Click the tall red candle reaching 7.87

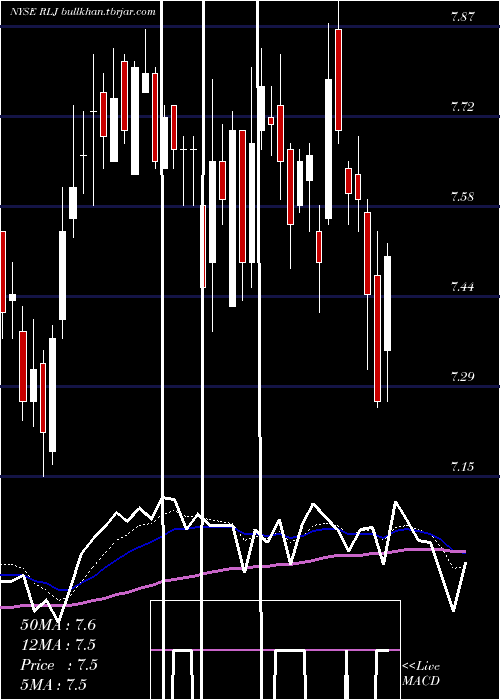tap(339, 80)
